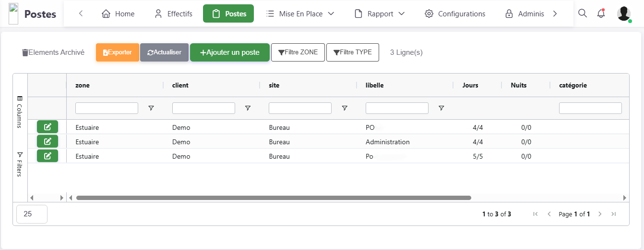Click the site column filter icon
Image resolution: width=644 pixels, height=250 pixels.
345,108
